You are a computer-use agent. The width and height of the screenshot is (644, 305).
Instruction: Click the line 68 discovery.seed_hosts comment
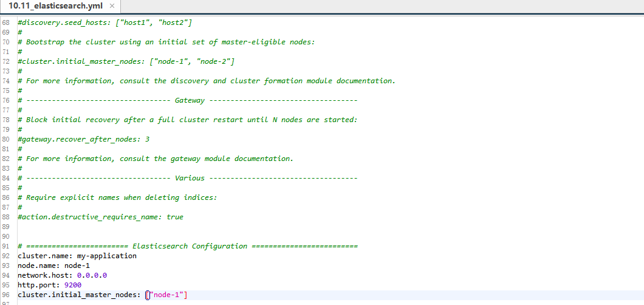tap(104, 22)
